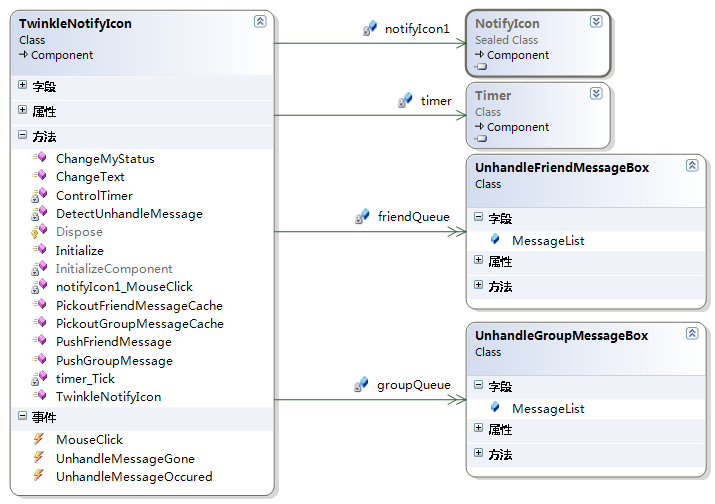
Task: Expand the NotifyIcon class chevron
Action: (x=596, y=21)
